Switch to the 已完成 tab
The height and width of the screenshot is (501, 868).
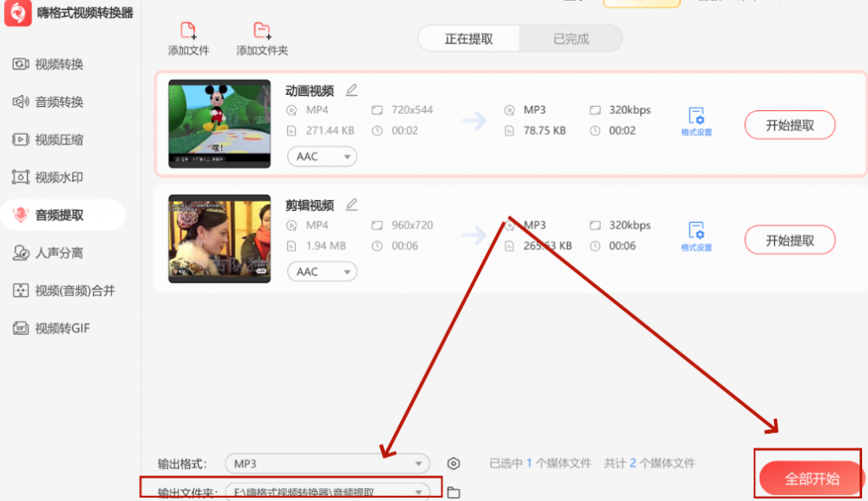click(570, 38)
